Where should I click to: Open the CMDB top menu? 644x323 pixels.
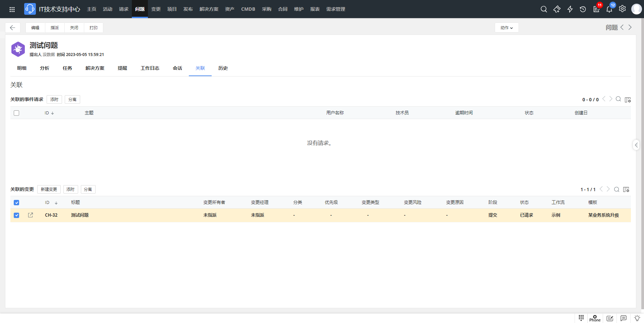pos(248,9)
